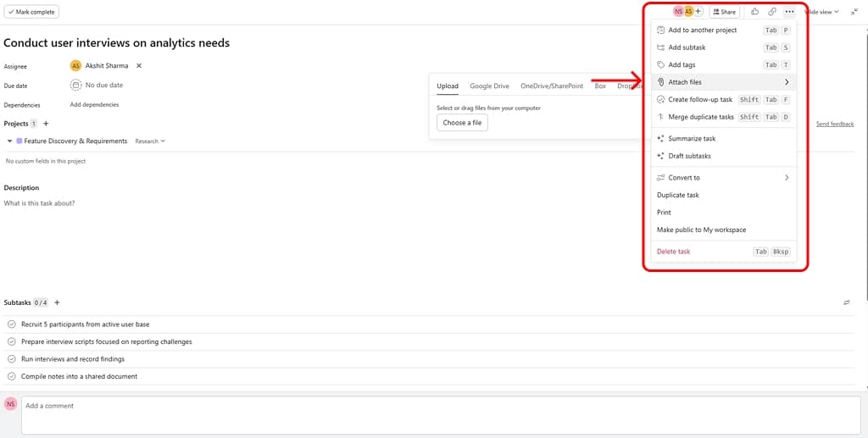Click the task title Conduct user interviews
The image size is (868, 438).
117,42
